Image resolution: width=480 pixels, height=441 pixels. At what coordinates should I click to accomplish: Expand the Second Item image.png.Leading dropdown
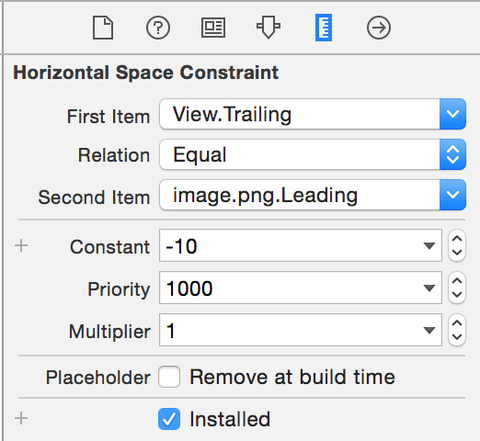coord(313,195)
